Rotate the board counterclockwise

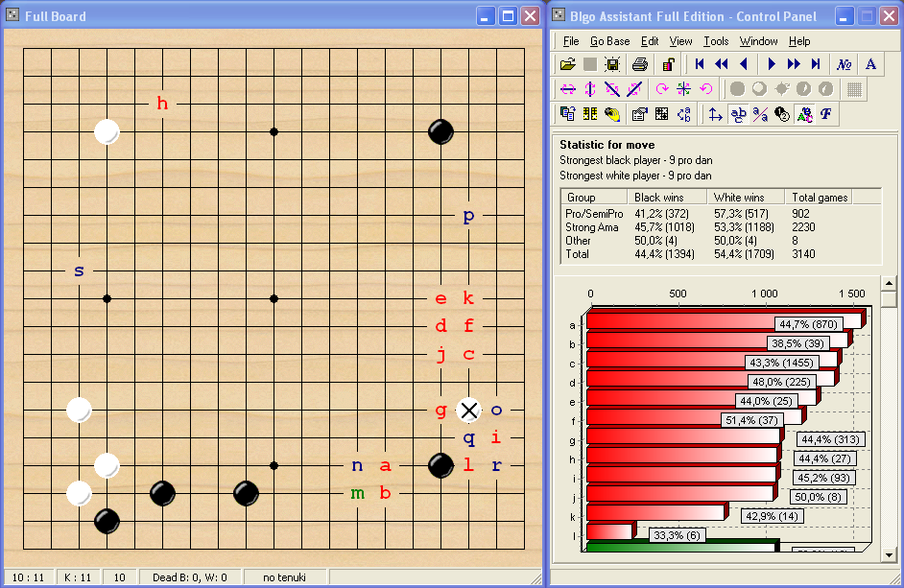[x=706, y=89]
